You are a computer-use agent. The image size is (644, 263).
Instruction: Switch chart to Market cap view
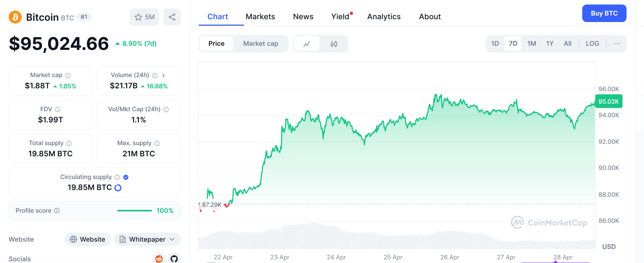pyautogui.click(x=260, y=44)
